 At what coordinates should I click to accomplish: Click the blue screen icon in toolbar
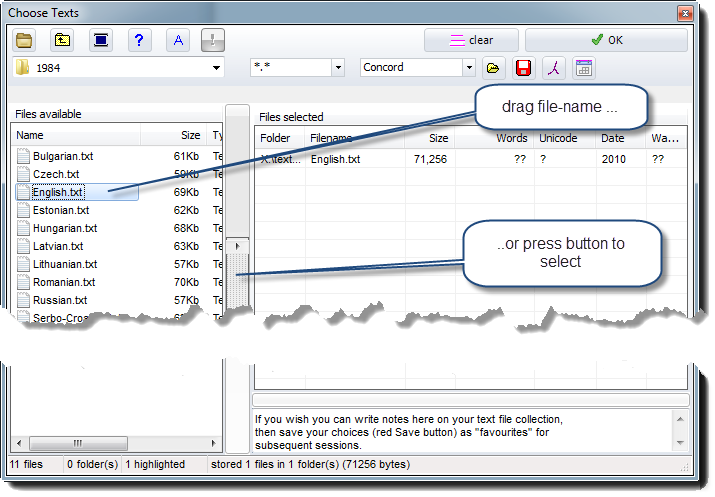pyautogui.click(x=100, y=40)
